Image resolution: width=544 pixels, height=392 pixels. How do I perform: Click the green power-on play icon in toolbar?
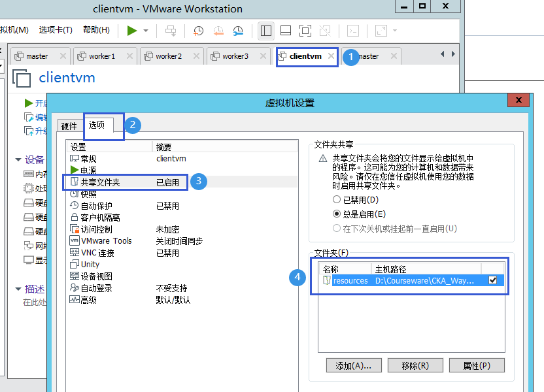(132, 31)
